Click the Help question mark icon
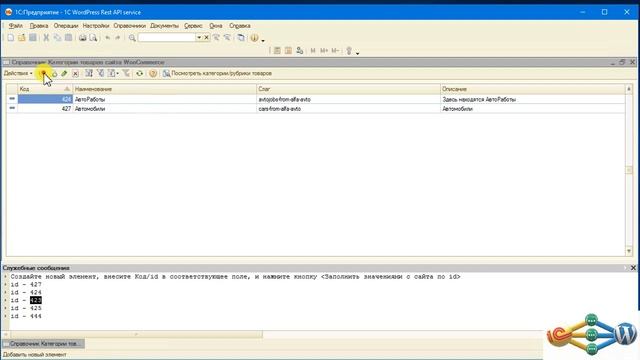The width and height of the screenshot is (640, 360). (153, 73)
